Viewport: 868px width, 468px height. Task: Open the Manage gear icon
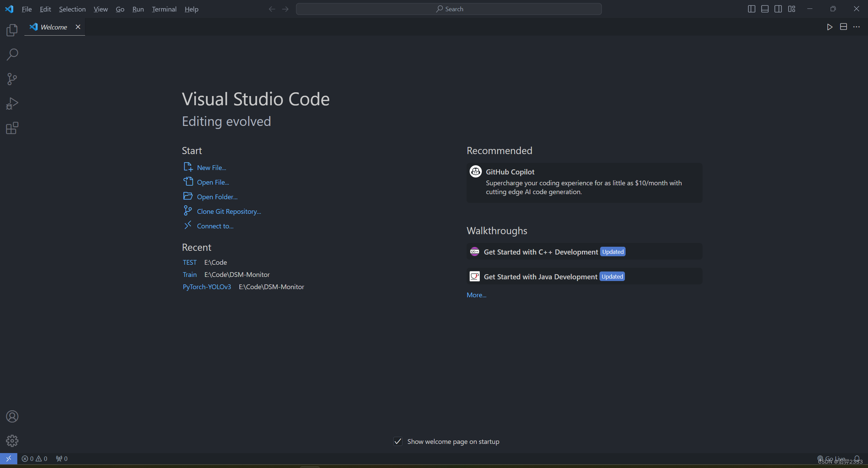12,441
